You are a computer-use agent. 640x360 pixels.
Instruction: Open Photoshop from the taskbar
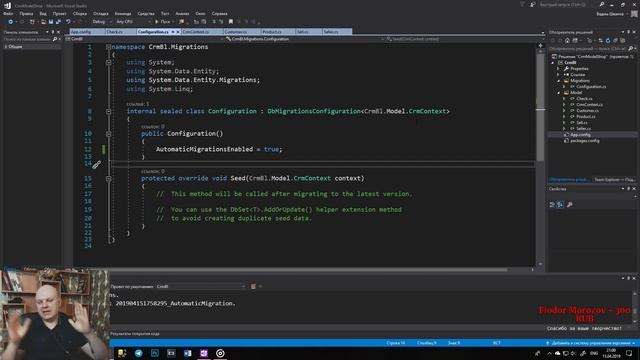tap(155, 353)
